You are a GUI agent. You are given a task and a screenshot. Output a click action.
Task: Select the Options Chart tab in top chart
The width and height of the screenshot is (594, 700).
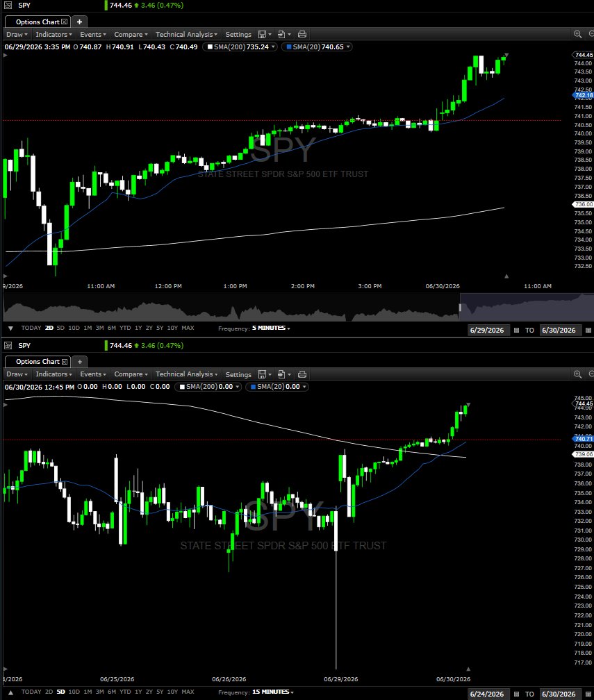pyautogui.click(x=37, y=22)
